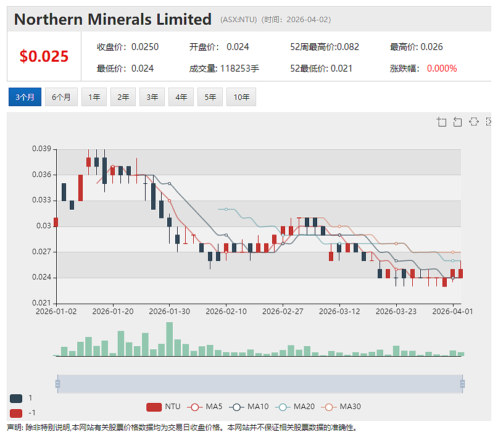Click the 2026-02-10 x-axis label
Viewport: 498px width, 448px height.
tap(226, 312)
